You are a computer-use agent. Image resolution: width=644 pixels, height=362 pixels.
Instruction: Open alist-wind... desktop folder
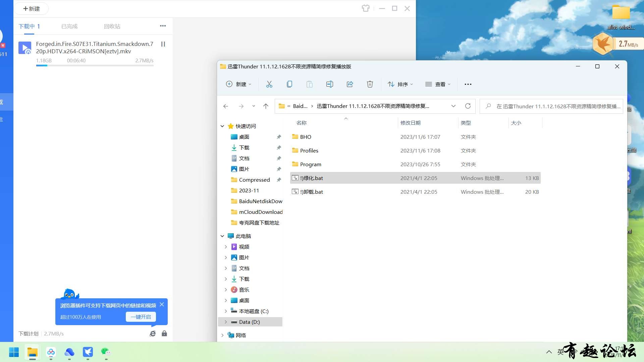(x=621, y=17)
